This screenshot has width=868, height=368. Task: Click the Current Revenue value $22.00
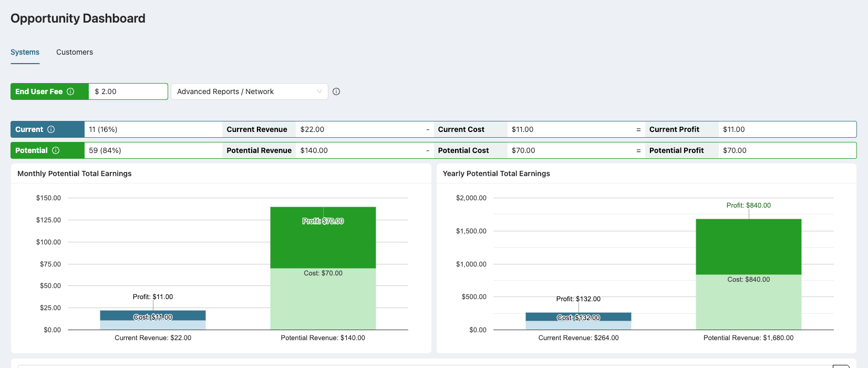coord(312,129)
